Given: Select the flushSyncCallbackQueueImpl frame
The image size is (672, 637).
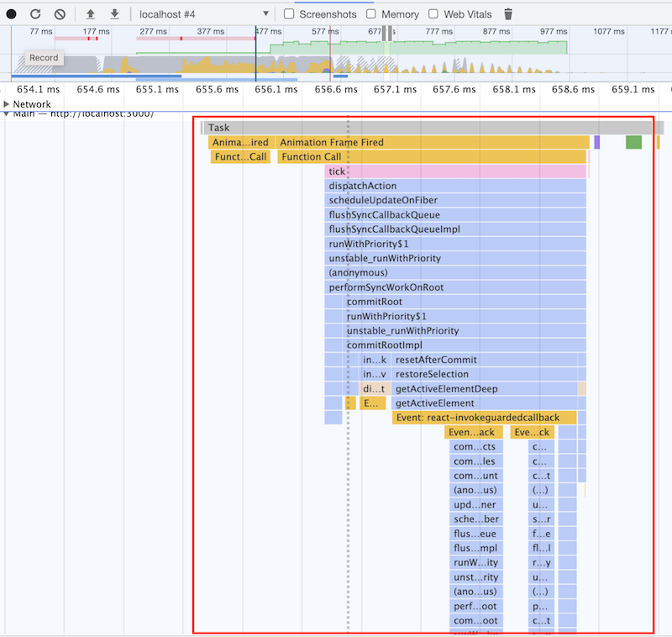Looking at the screenshot, I should 455,229.
